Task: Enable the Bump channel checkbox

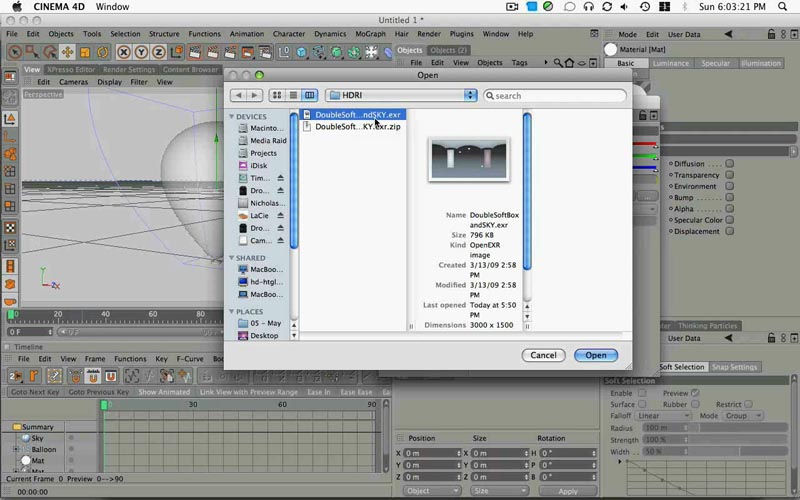Action: pyautogui.click(x=730, y=197)
